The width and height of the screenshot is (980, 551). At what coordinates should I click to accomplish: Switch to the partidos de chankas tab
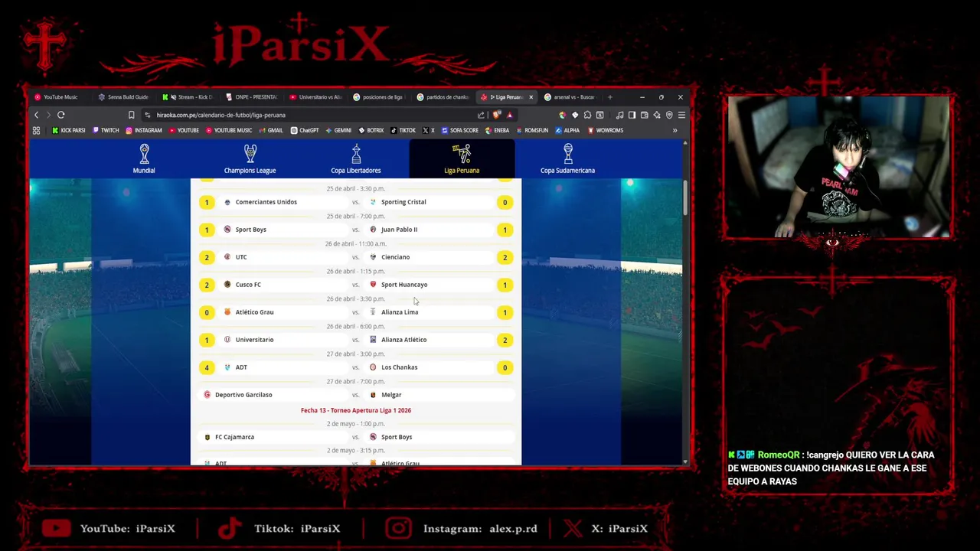(x=443, y=97)
